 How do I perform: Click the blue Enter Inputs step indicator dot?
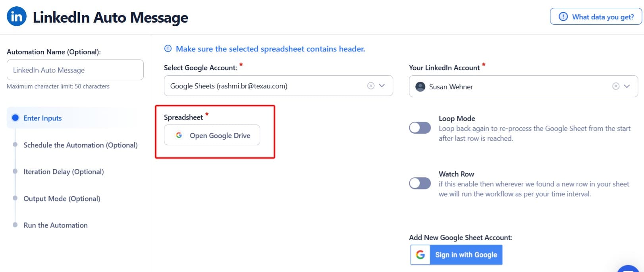(15, 118)
